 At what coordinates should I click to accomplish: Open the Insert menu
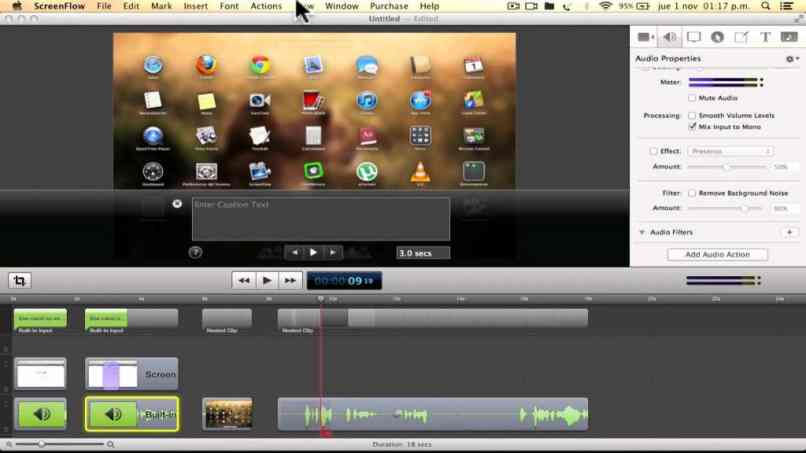point(196,6)
